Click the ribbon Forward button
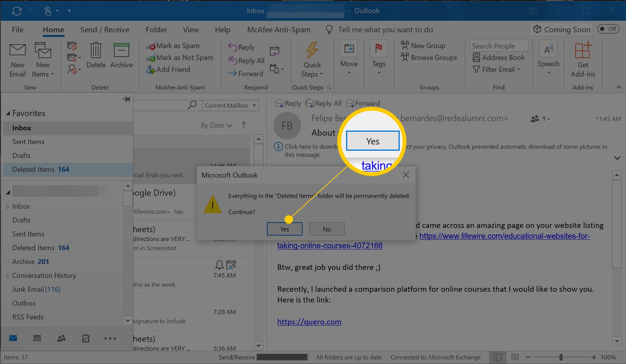The image size is (626, 364). point(246,74)
